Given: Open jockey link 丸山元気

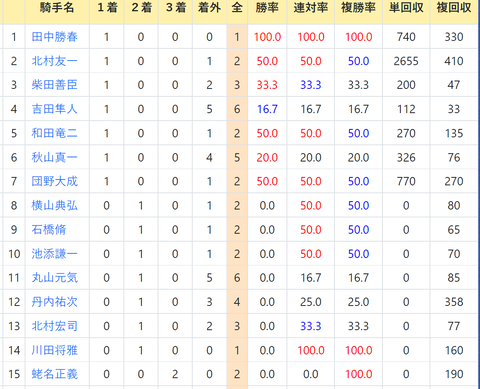Looking at the screenshot, I should (x=55, y=278).
